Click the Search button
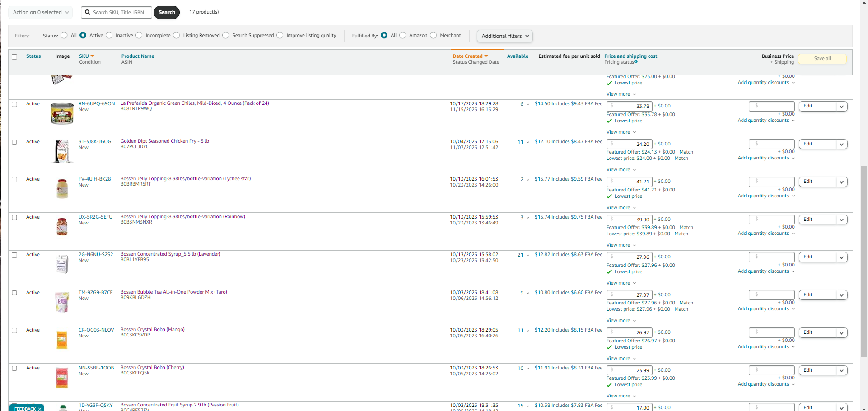The width and height of the screenshot is (868, 411). (x=167, y=12)
